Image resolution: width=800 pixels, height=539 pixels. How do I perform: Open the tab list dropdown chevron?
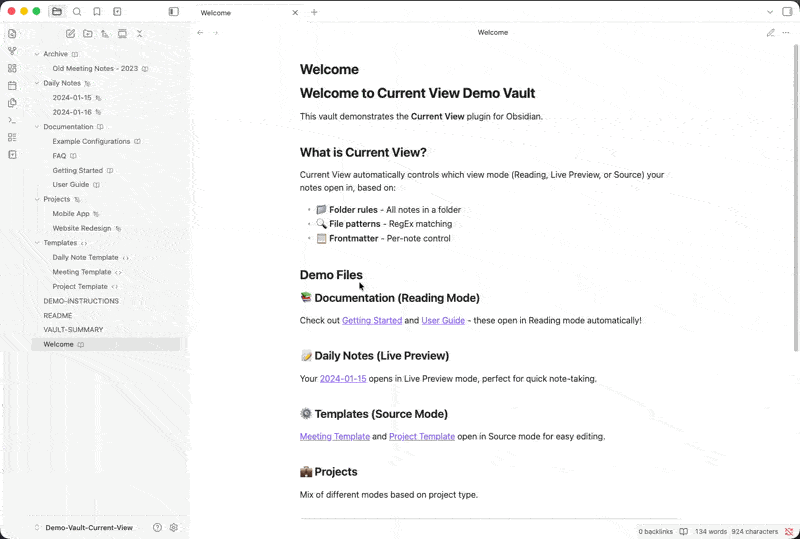point(770,12)
